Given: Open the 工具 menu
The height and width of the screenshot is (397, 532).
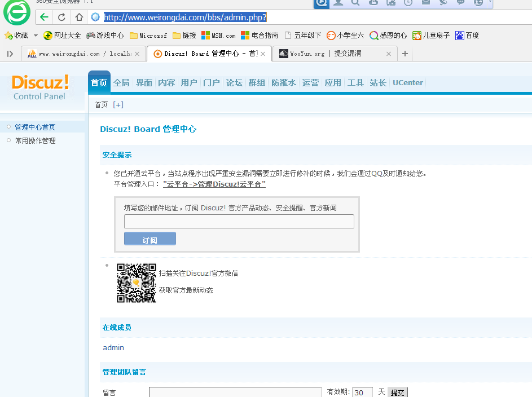Looking at the screenshot, I should (355, 83).
